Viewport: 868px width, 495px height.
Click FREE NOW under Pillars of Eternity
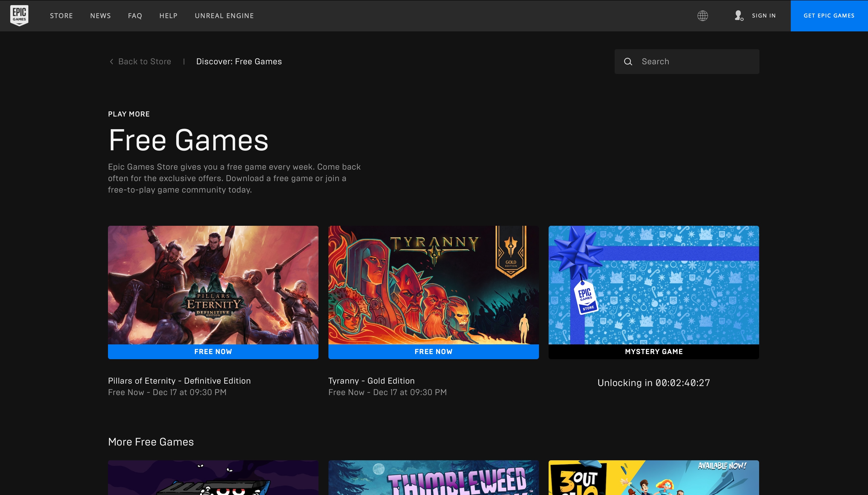click(213, 352)
